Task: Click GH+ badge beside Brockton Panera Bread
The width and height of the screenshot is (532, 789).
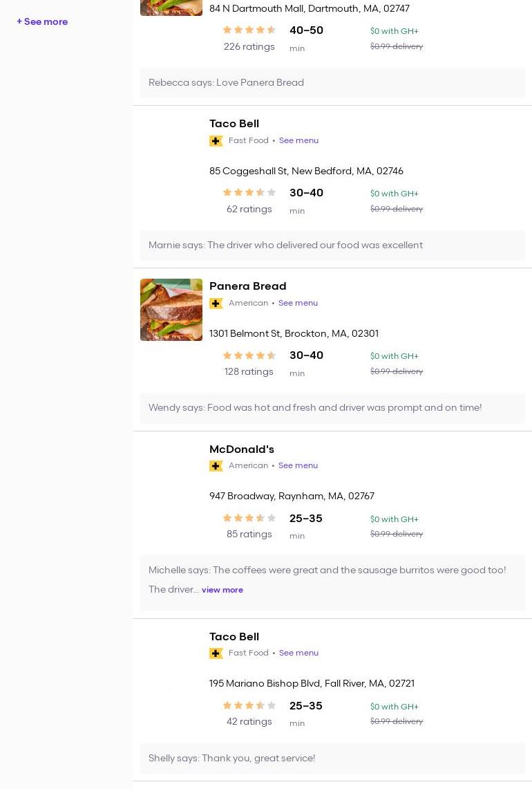Action: [x=216, y=304]
